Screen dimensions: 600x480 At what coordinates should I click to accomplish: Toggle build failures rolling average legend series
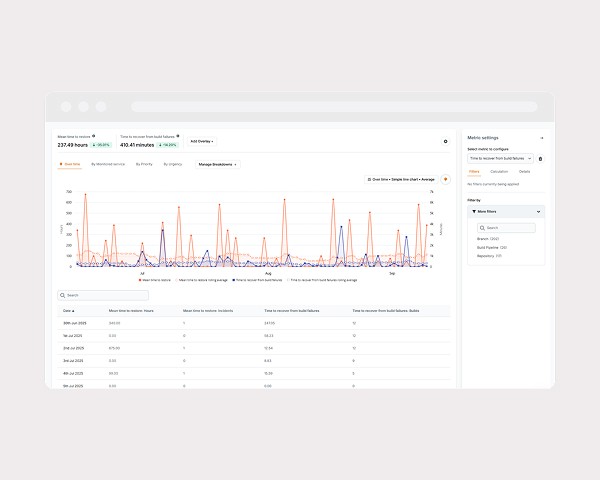322,280
